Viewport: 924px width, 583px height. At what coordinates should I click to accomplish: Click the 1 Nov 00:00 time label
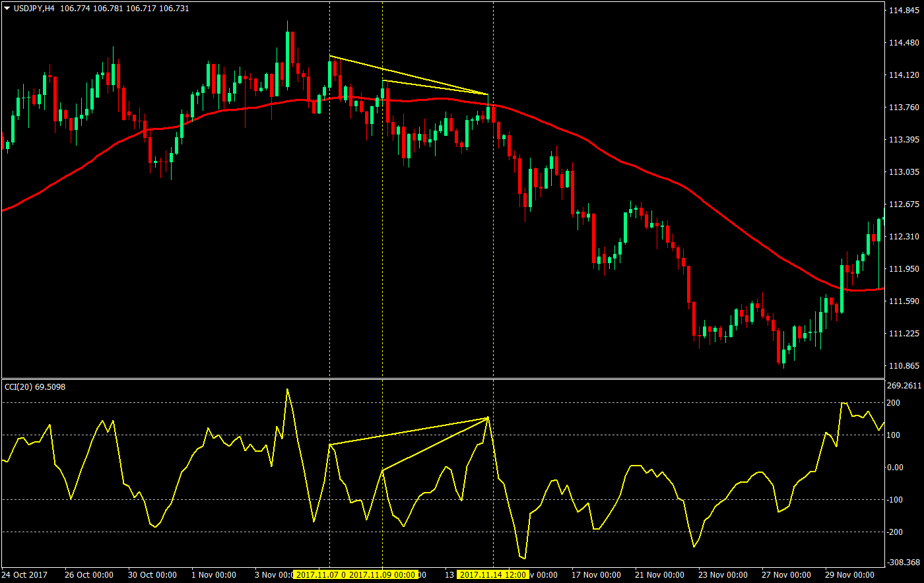click(x=213, y=575)
